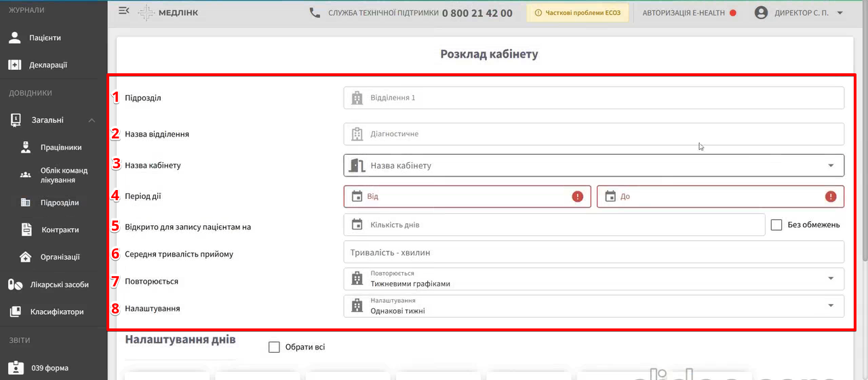Click the Однакові тижні value

pyautogui.click(x=397, y=311)
